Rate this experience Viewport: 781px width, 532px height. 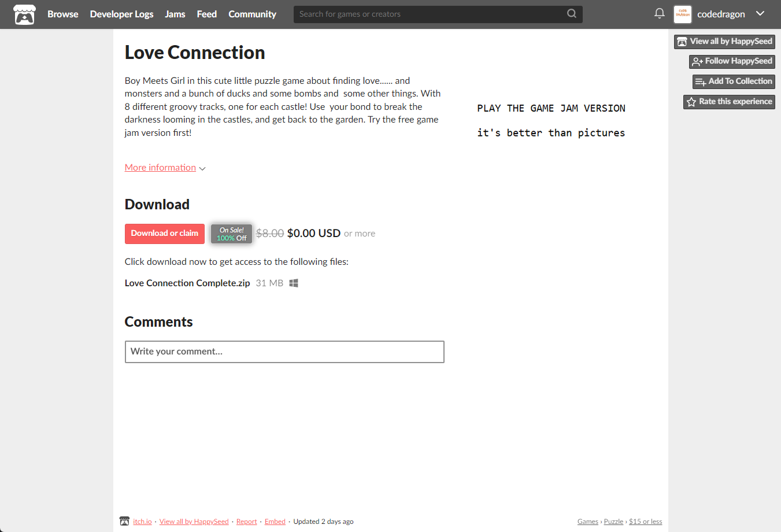(729, 102)
